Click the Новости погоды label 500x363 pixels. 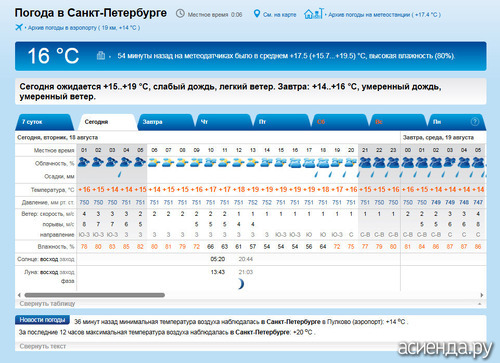(x=42, y=320)
